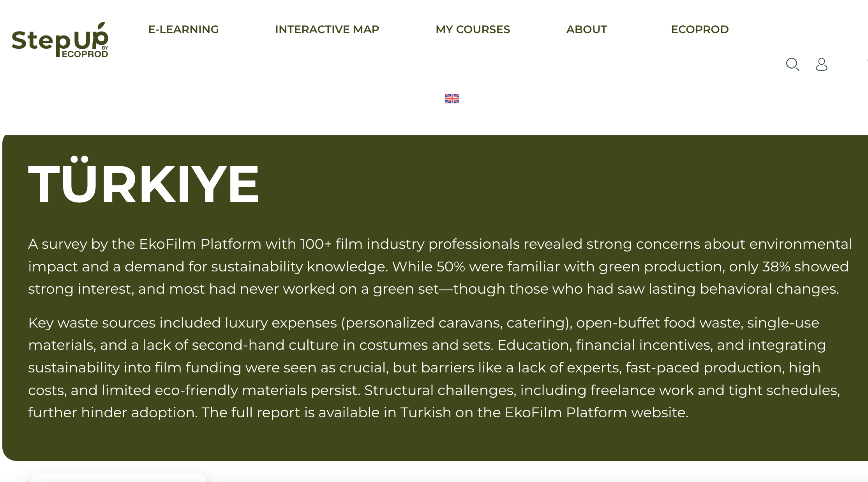The width and height of the screenshot is (868, 482).
Task: Click the '38%' figure in the text
Action: [x=776, y=267]
